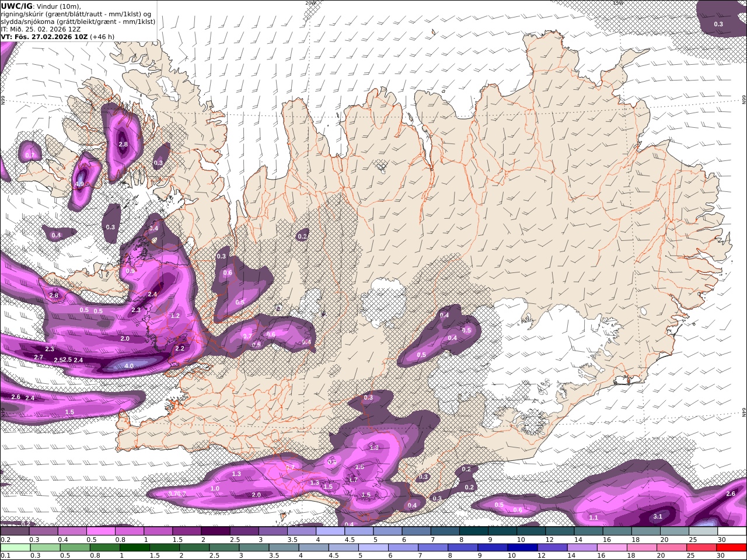Select upper scale swatch between 18 and 20
Image resolution: width=747 pixels, height=560 pixels.
click(645, 531)
